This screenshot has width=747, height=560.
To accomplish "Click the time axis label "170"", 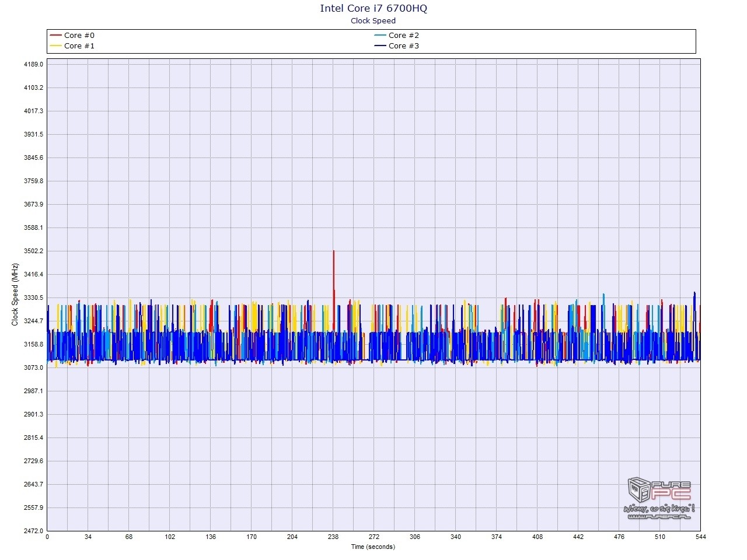I will click(x=252, y=537).
